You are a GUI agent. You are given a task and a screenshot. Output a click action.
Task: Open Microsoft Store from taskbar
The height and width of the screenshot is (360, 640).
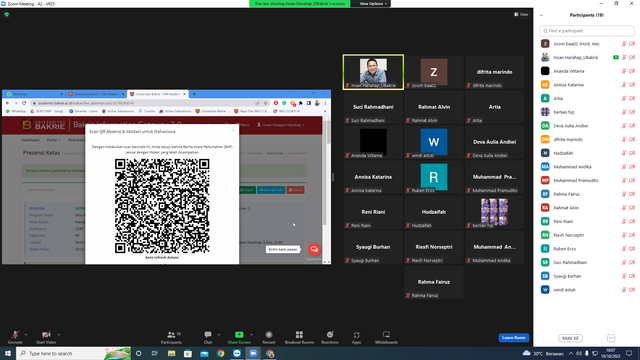(188, 353)
